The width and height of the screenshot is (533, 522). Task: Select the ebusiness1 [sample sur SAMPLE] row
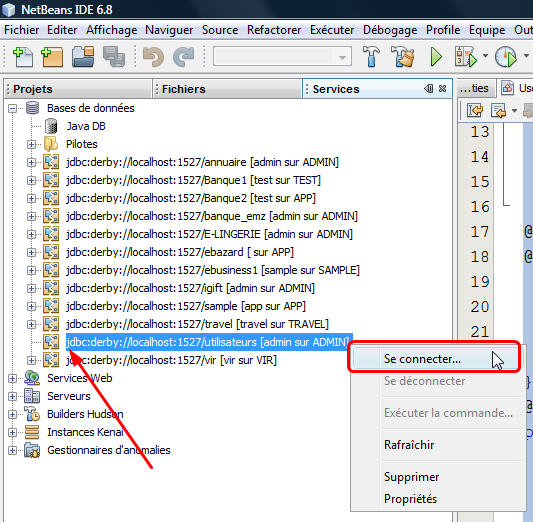tap(213, 270)
